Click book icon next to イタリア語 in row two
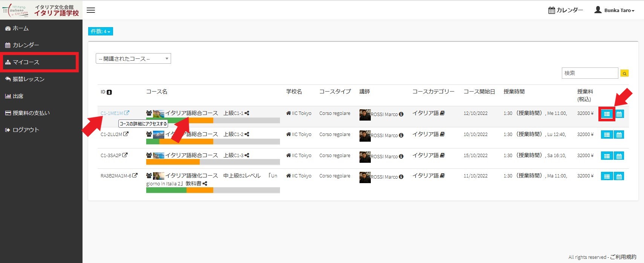Image resolution: width=644 pixels, height=263 pixels. point(442,134)
